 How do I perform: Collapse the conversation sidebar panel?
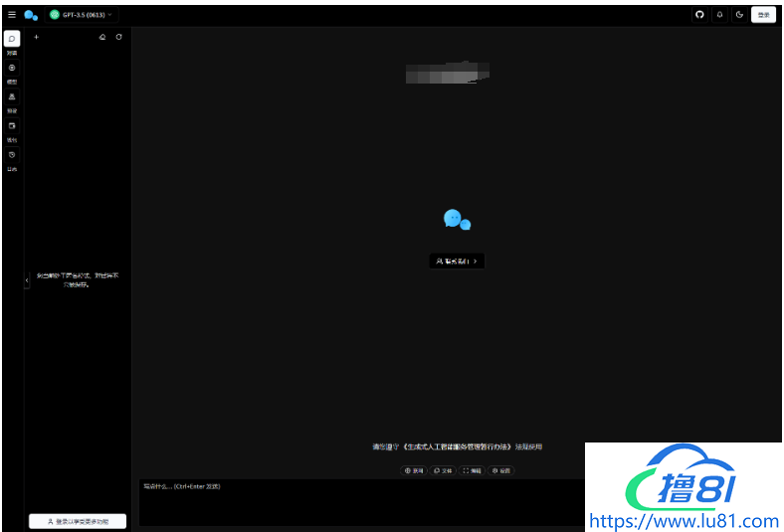pyautogui.click(x=27, y=281)
